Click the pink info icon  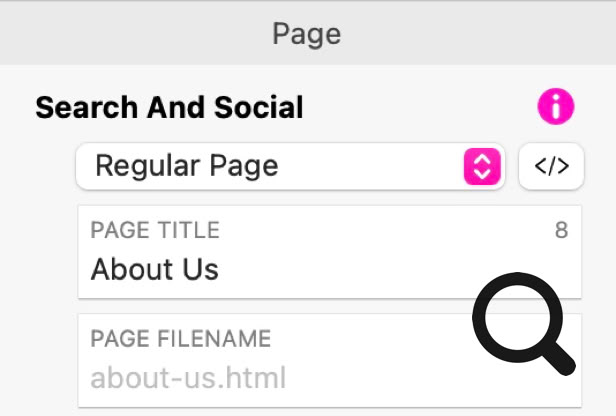point(556,106)
